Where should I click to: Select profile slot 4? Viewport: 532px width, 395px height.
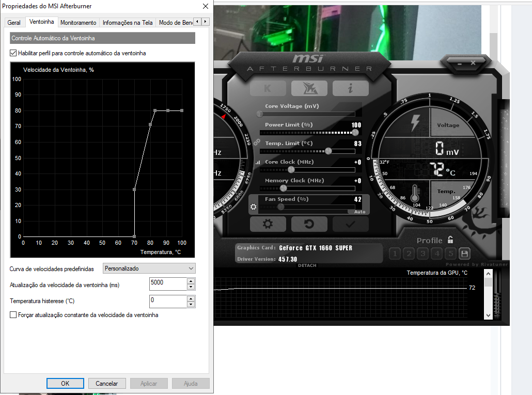tap(436, 254)
